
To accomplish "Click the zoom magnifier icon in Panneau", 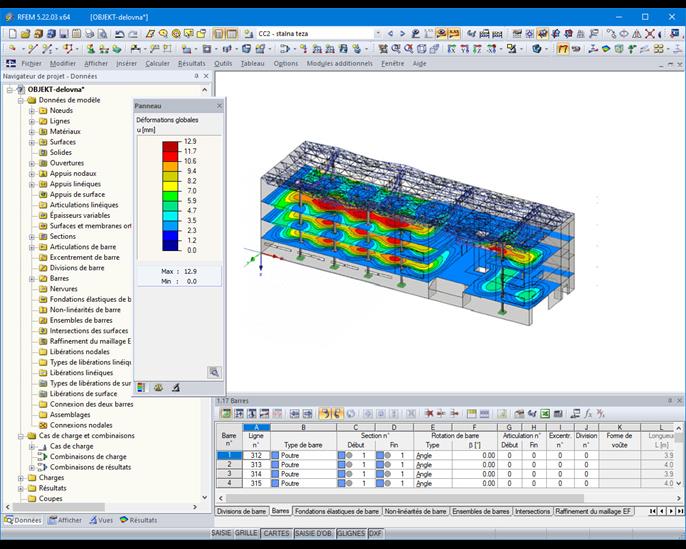I will (214, 372).
